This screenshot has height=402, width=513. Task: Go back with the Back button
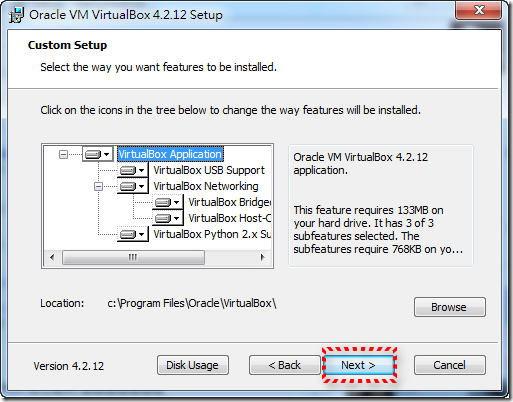point(284,365)
